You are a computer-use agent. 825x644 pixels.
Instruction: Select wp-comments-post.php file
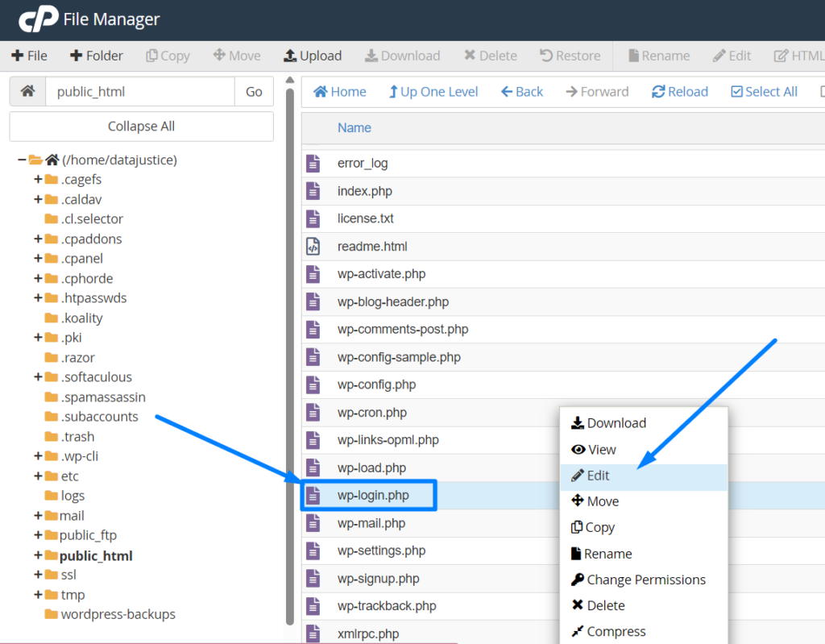tap(403, 329)
